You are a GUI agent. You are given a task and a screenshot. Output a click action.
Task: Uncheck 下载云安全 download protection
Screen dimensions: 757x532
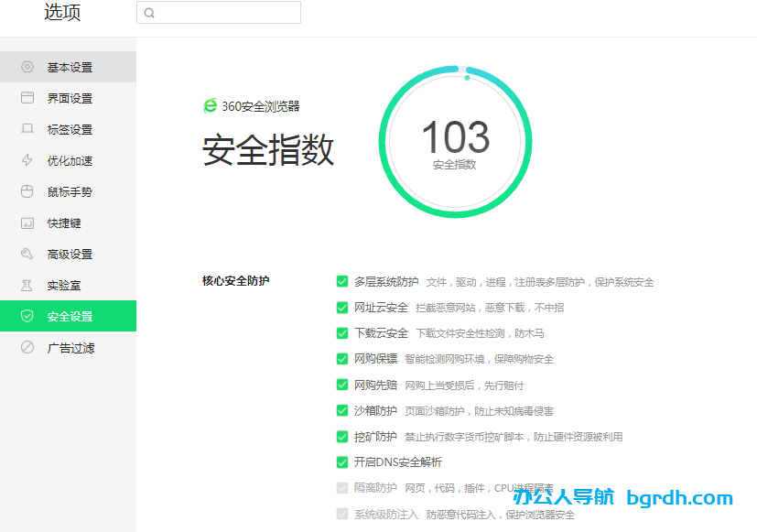[x=341, y=333]
